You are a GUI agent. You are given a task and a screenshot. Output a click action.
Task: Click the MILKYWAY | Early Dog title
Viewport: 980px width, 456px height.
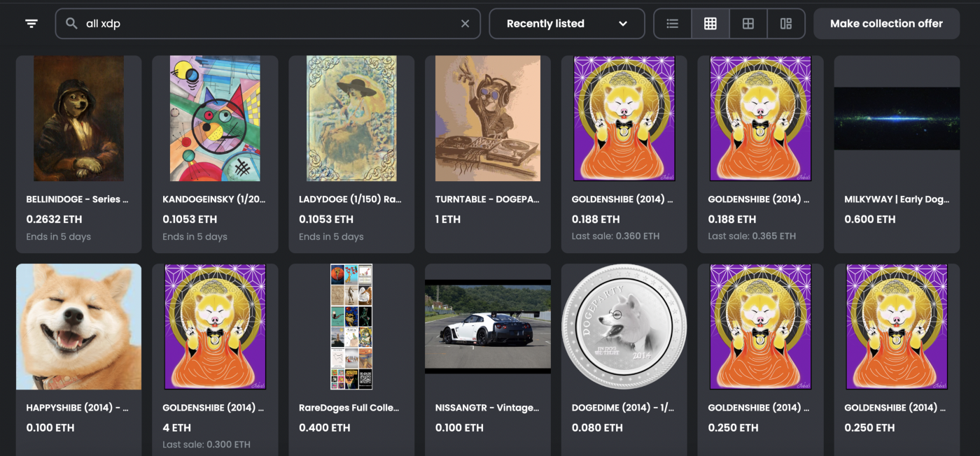click(x=897, y=199)
